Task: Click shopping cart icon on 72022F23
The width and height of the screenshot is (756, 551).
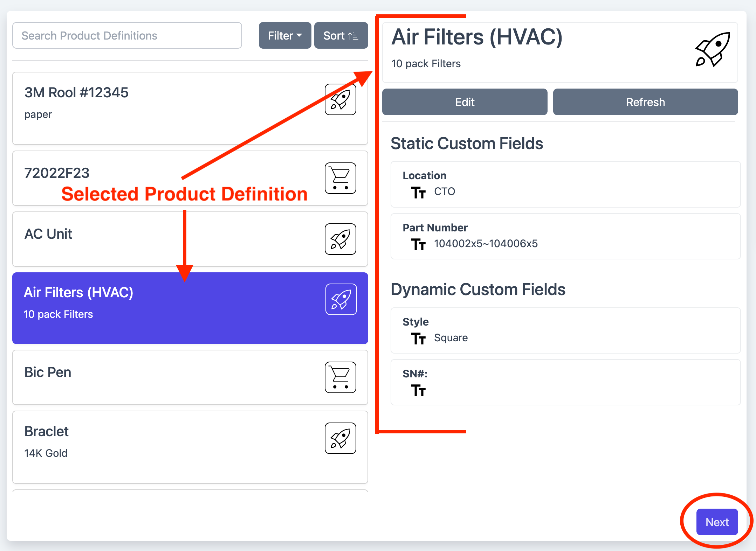Action: point(340,178)
